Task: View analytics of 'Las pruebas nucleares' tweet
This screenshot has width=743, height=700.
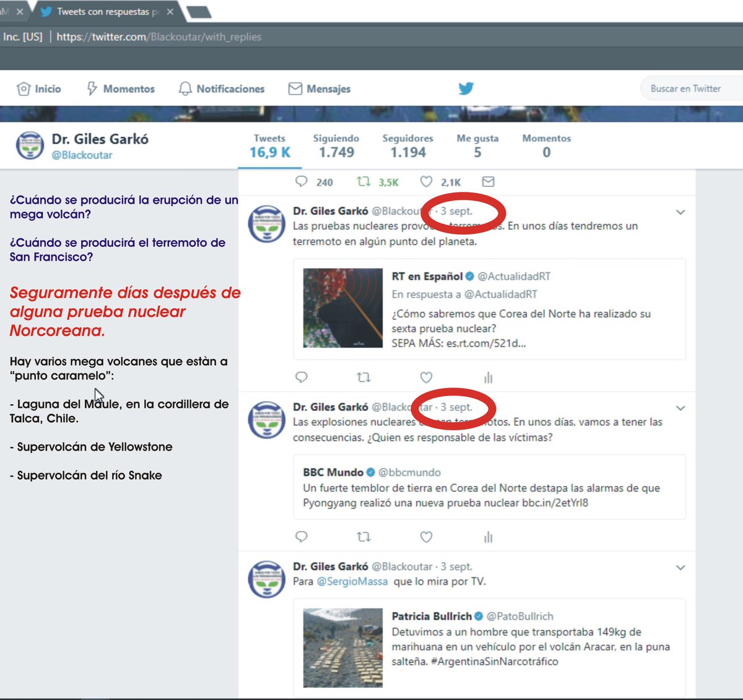Action: [489, 378]
